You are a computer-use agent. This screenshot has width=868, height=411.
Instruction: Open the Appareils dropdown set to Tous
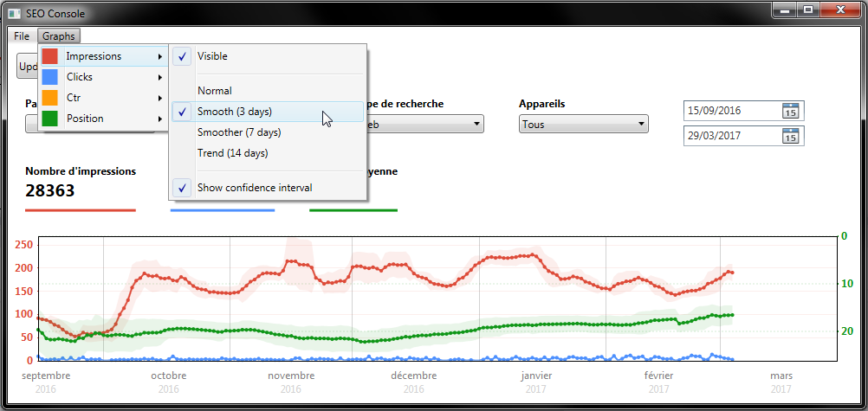tap(583, 125)
